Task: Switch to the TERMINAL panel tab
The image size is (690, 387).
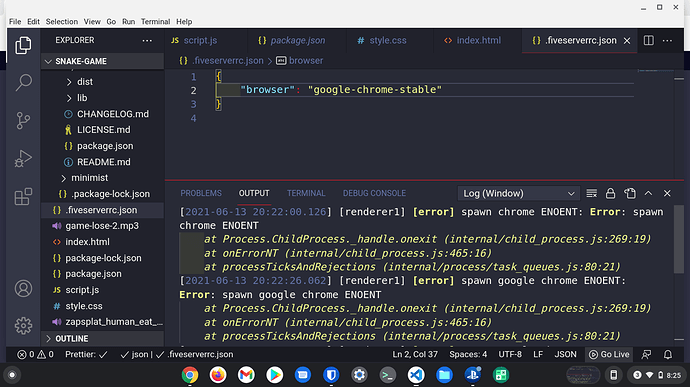Action: pos(306,193)
